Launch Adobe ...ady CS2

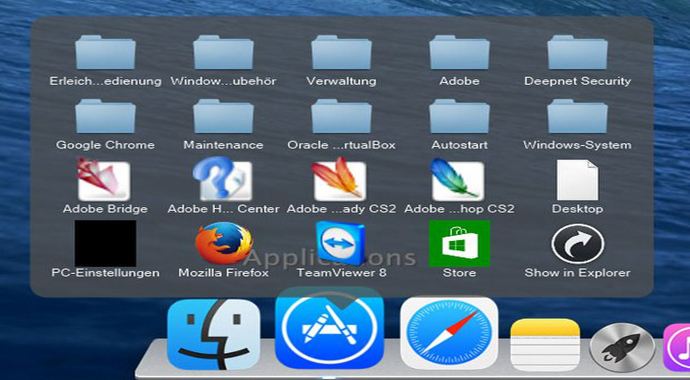point(339,179)
